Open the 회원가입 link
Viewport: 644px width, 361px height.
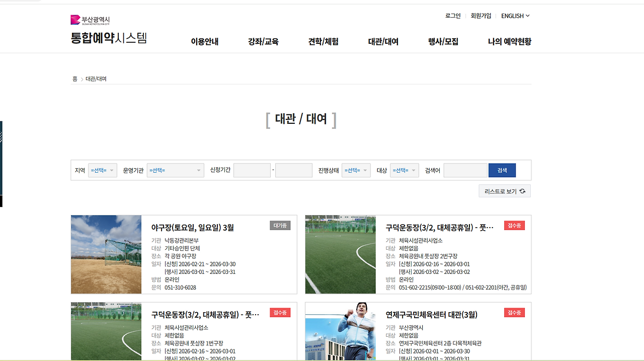481,16
